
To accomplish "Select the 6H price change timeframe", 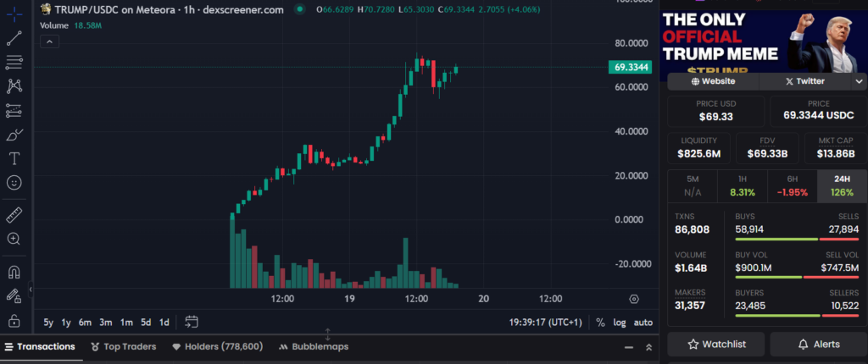I will coord(792,179).
